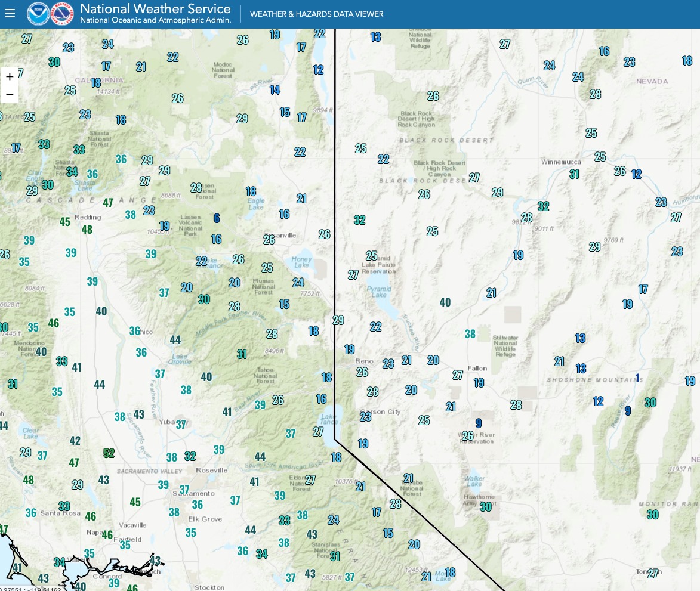Click the 19 station marker near Fallon

(479, 383)
